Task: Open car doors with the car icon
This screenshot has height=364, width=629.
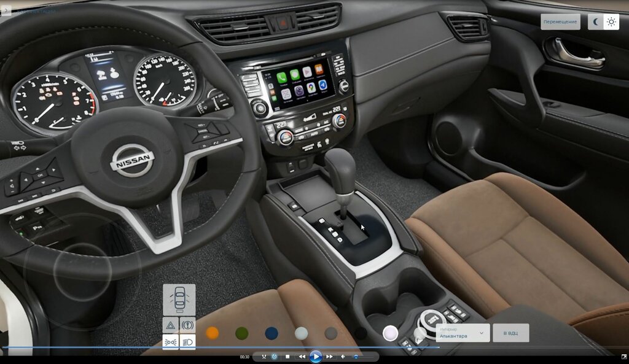Action: tap(179, 300)
